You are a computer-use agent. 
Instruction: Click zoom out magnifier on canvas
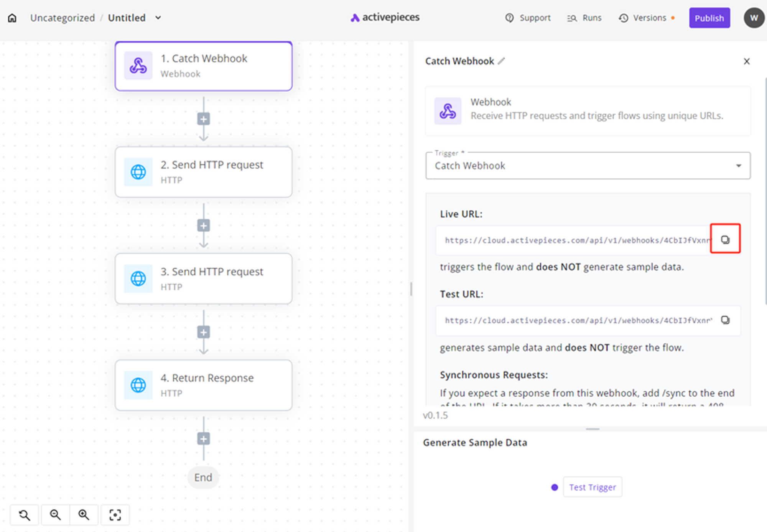coord(55,515)
